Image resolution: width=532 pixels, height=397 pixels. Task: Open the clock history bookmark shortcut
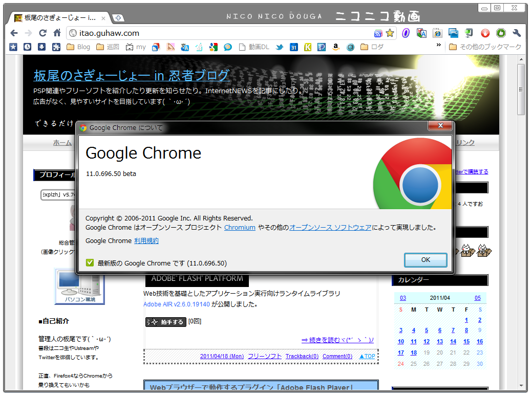[x=28, y=47]
